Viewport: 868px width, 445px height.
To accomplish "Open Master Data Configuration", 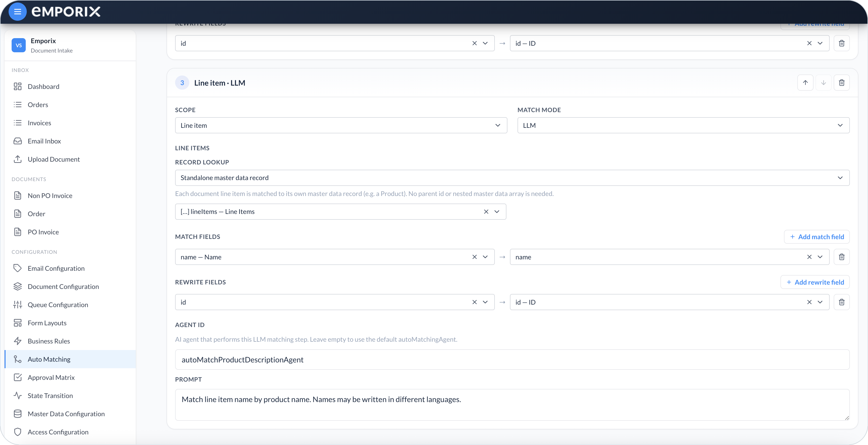I will (x=70, y=414).
